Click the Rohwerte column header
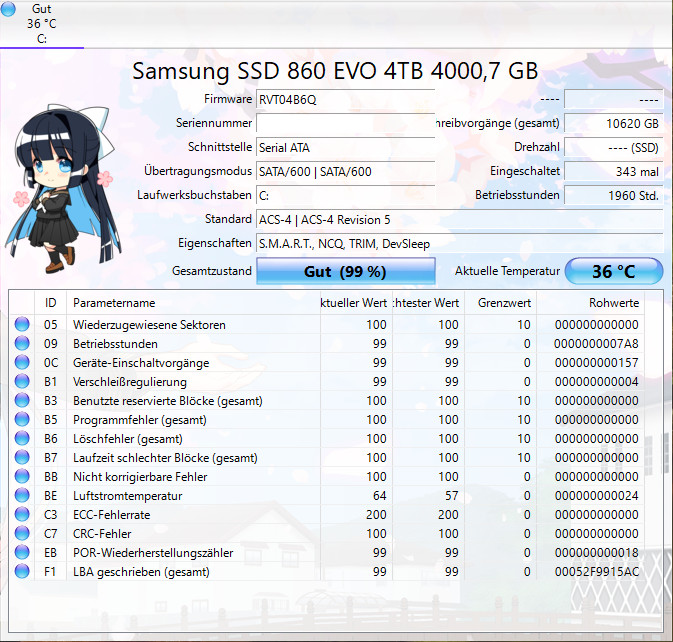Screen dimensions: 673x642 click(614, 303)
